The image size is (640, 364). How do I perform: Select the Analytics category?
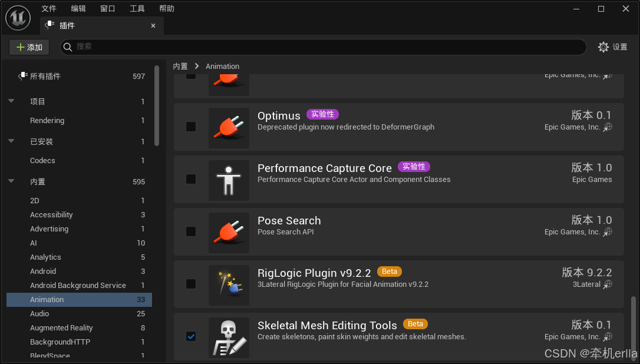click(x=79, y=257)
